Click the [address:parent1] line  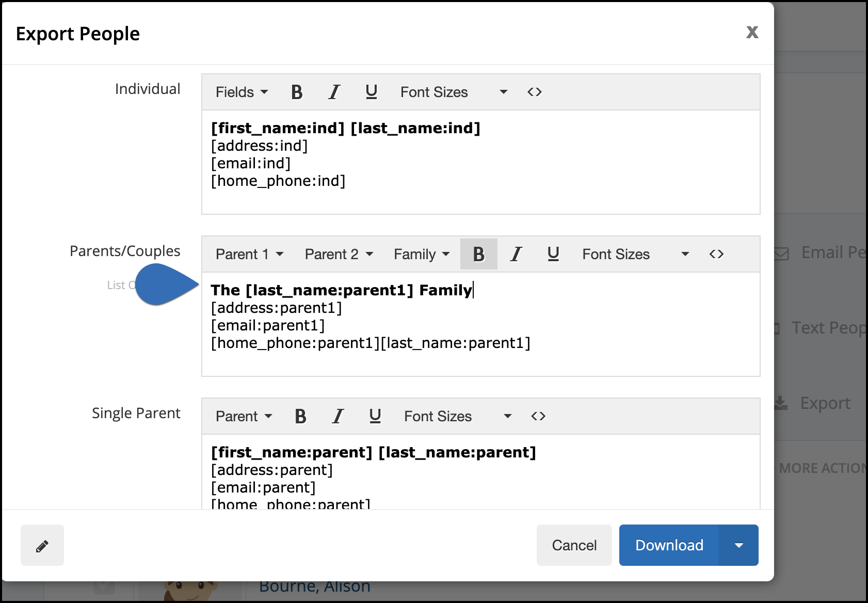277,308
